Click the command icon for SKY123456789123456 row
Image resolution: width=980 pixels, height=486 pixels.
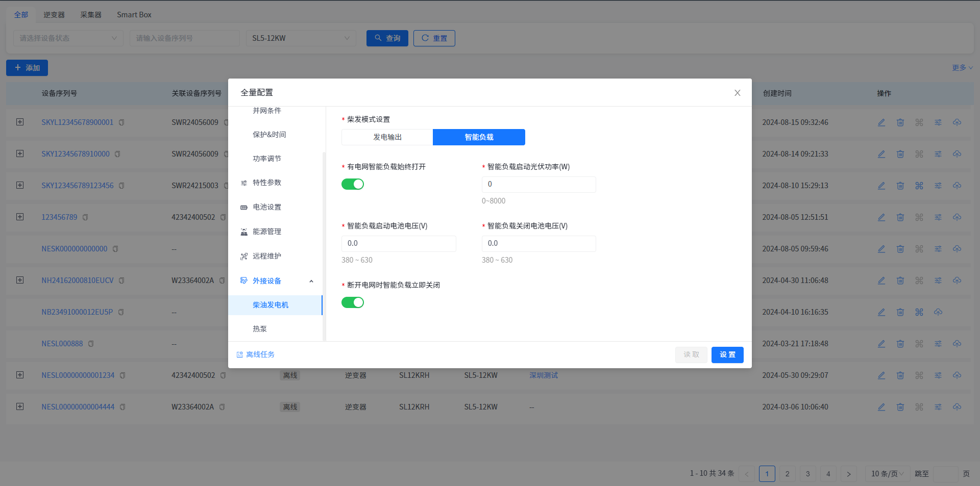[919, 186]
